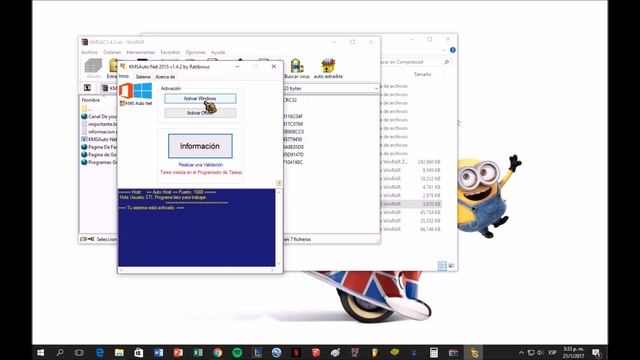Click the Windows logo icon in KMSAuto

(142, 91)
